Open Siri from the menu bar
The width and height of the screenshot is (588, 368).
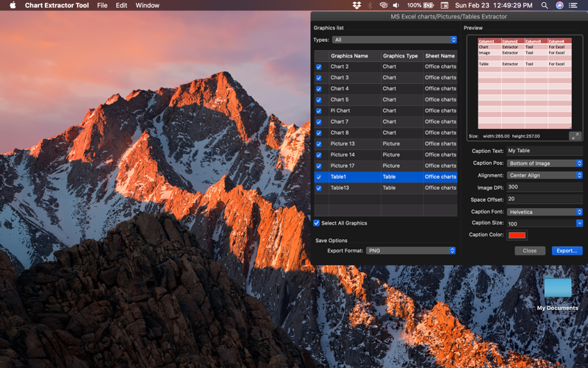point(559,5)
